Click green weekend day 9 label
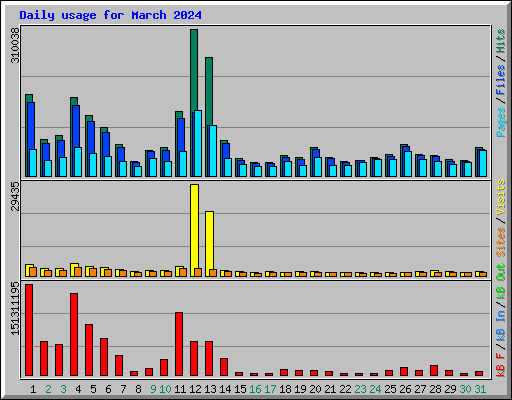Image resolution: width=512 pixels, height=400 pixels. point(153,389)
